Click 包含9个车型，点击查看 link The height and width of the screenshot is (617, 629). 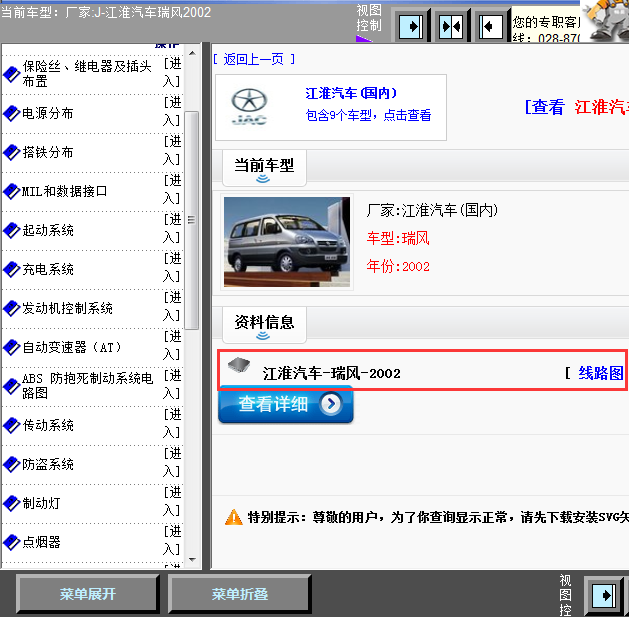coord(368,116)
